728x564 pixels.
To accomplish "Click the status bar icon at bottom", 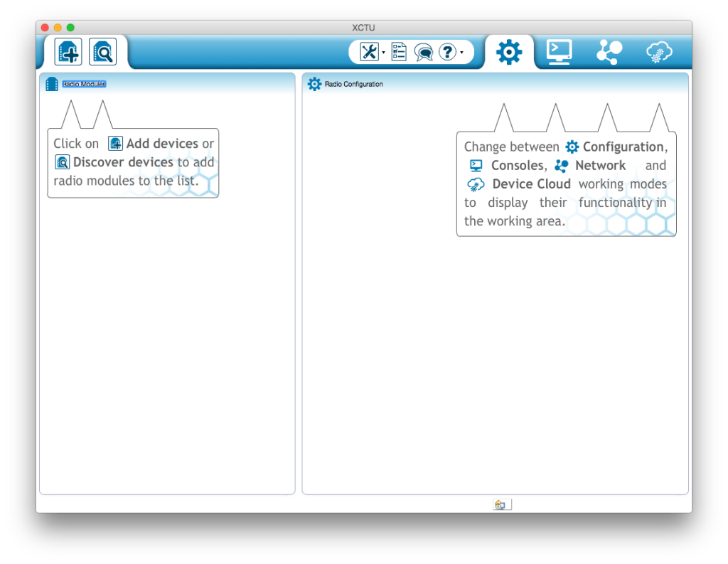I will [x=502, y=504].
